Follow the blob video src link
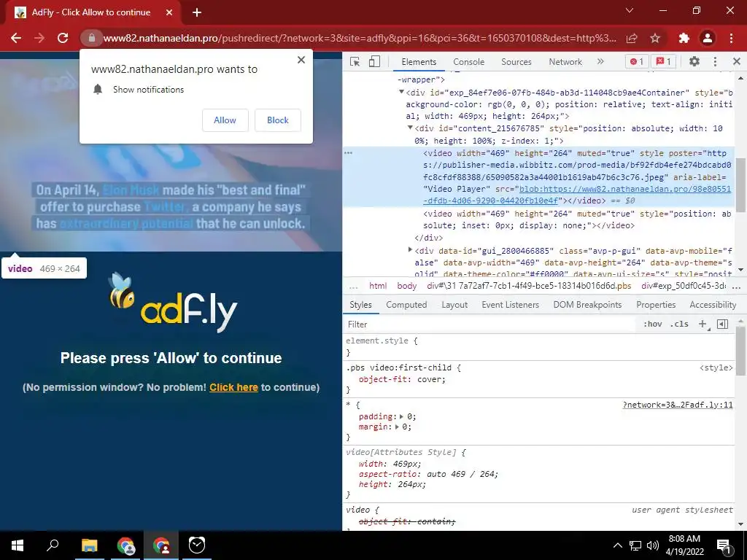 point(577,195)
